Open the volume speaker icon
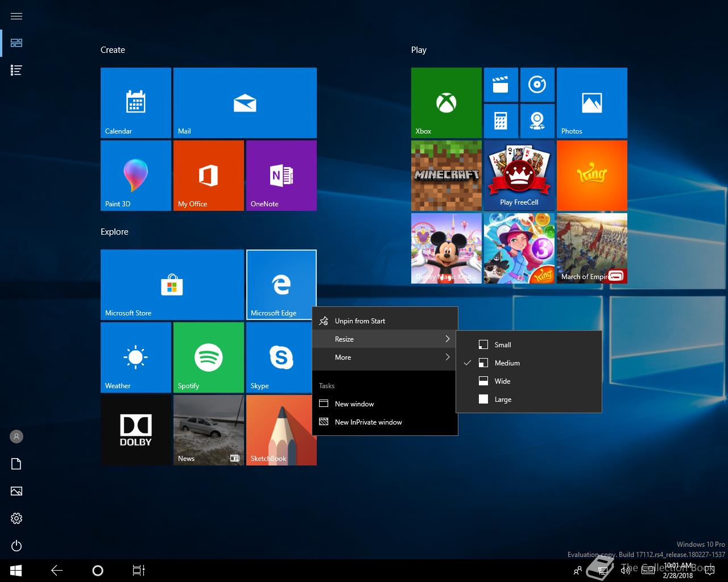This screenshot has width=728, height=582. 625,571
